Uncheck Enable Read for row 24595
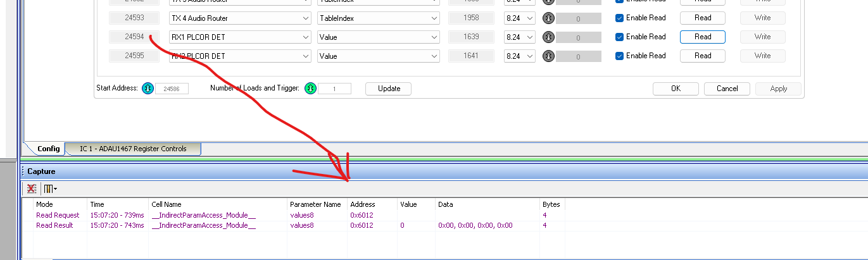868x260 pixels. tap(620, 56)
